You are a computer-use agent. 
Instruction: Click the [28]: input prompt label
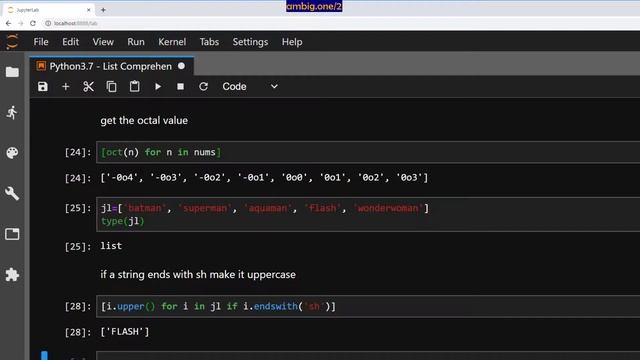coord(78,307)
